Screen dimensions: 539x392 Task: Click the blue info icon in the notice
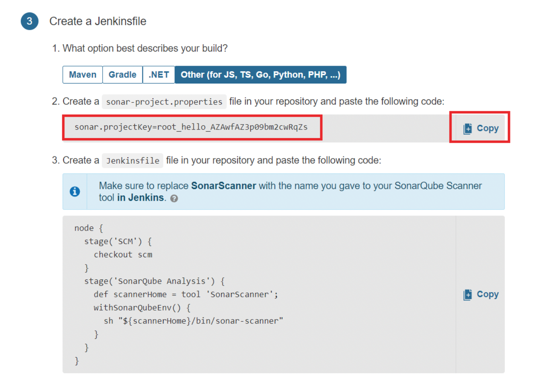(x=75, y=192)
